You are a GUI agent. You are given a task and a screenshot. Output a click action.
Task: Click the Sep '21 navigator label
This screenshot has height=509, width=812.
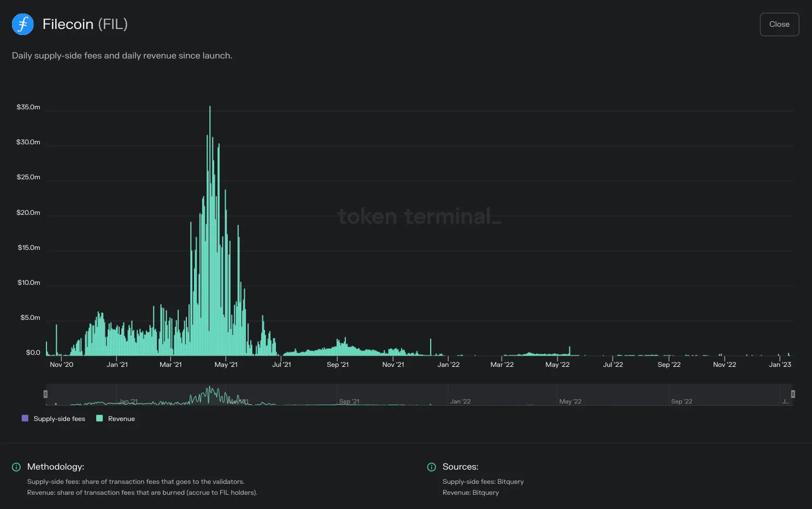pos(349,401)
